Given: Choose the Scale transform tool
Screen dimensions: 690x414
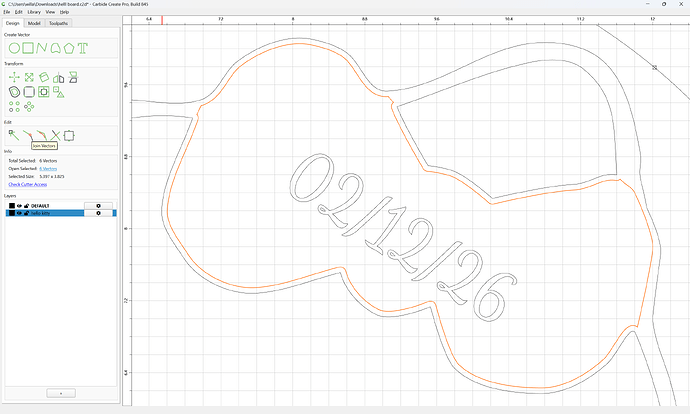Looking at the screenshot, I should click(29, 77).
